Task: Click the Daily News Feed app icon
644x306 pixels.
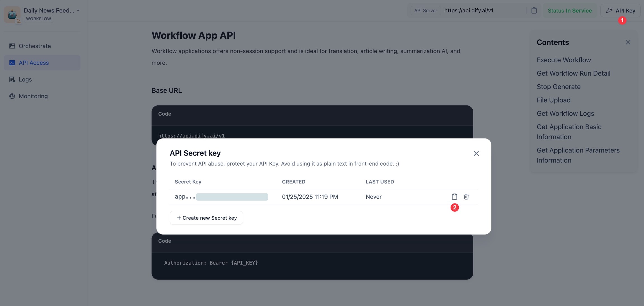Action: click(x=12, y=14)
